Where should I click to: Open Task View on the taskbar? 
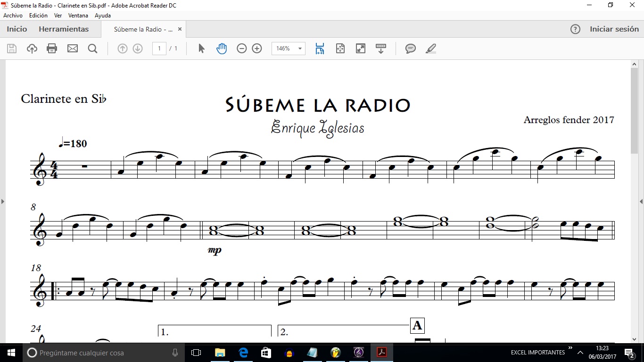point(196,353)
